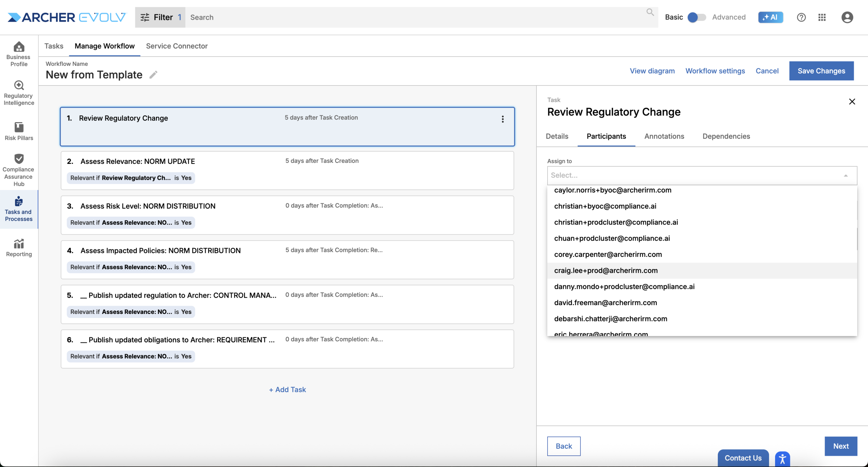Open the Reporting section
The height and width of the screenshot is (467, 868).
coord(19,248)
